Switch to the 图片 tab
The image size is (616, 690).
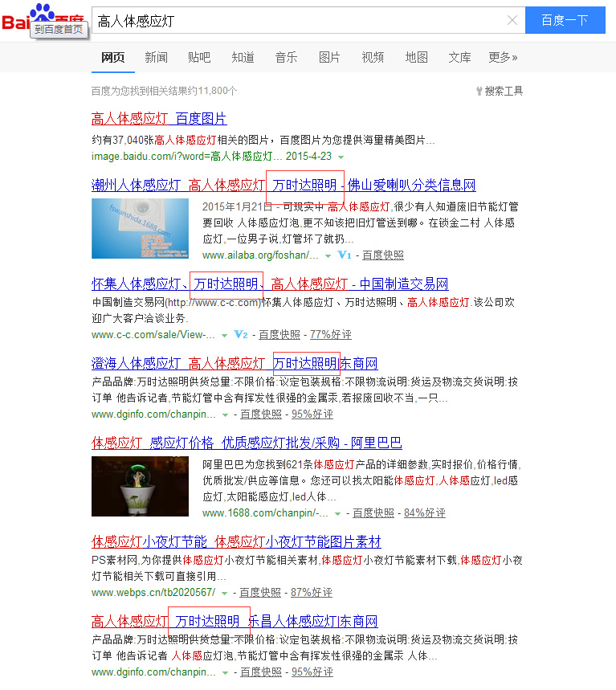click(x=329, y=58)
